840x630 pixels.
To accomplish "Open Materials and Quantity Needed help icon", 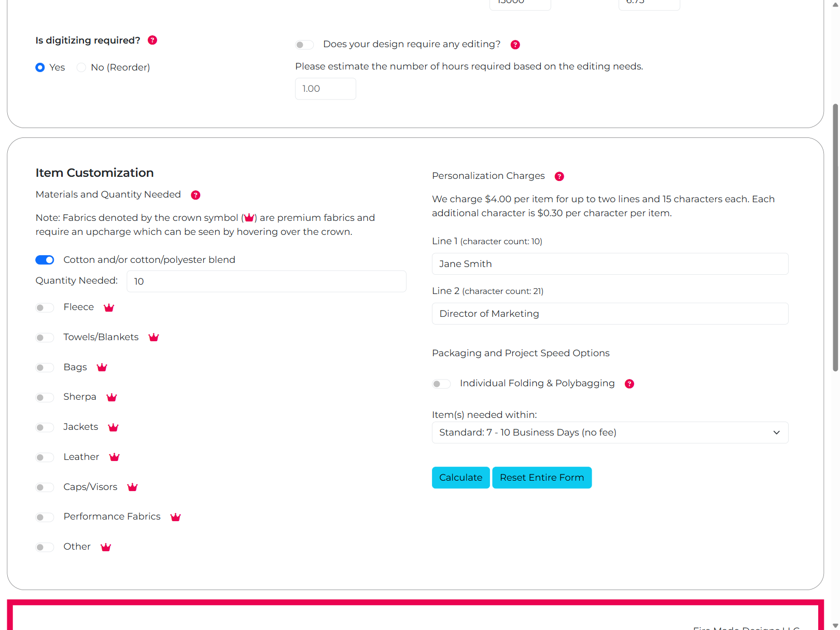I will [x=195, y=195].
